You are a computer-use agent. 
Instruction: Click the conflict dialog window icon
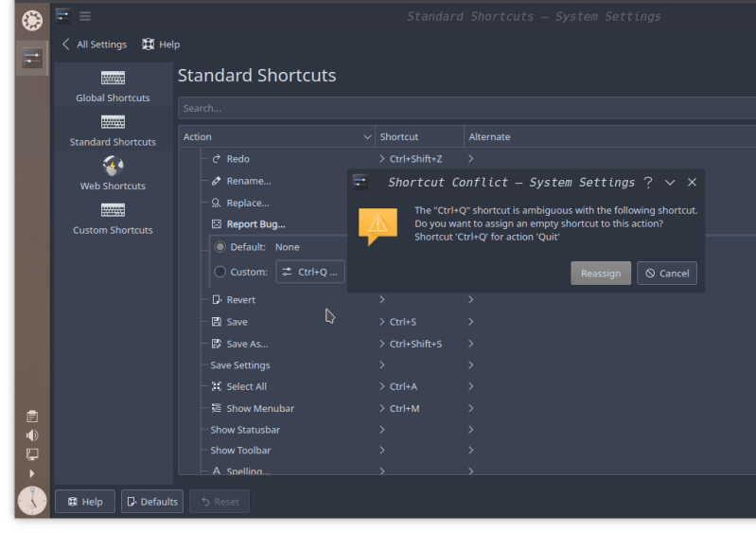tap(360, 183)
